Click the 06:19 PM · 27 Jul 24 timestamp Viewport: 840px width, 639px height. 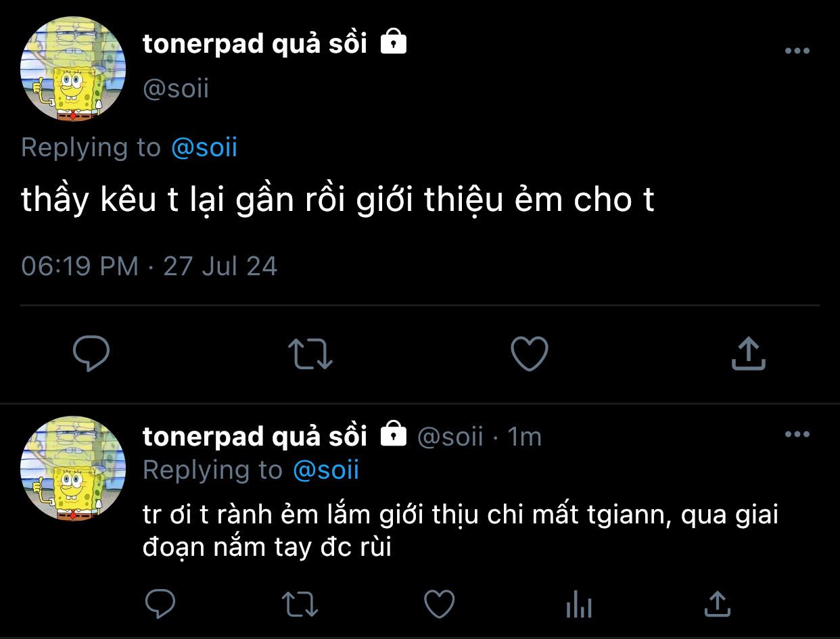[149, 266]
